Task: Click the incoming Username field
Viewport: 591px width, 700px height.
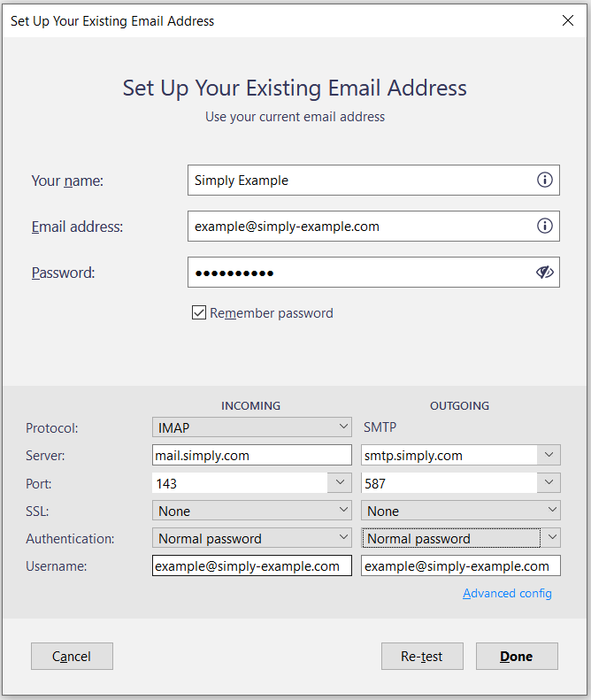Action: (x=252, y=566)
